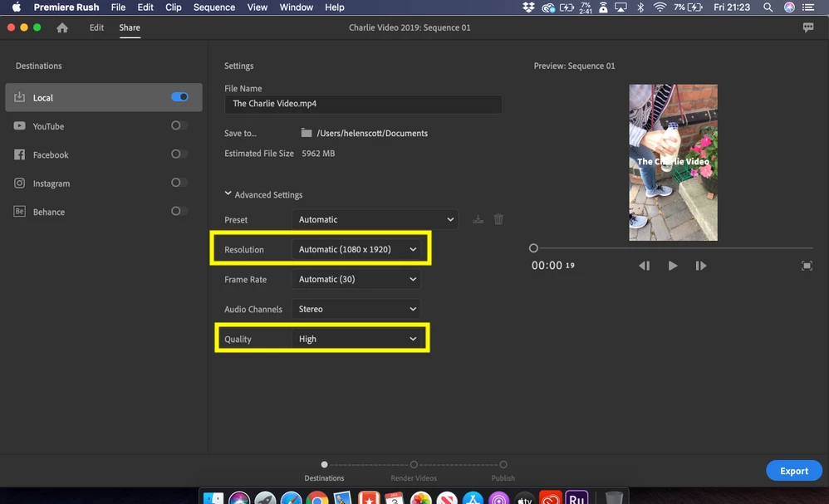
Task: Open the Audio Channels dropdown
Action: click(356, 309)
